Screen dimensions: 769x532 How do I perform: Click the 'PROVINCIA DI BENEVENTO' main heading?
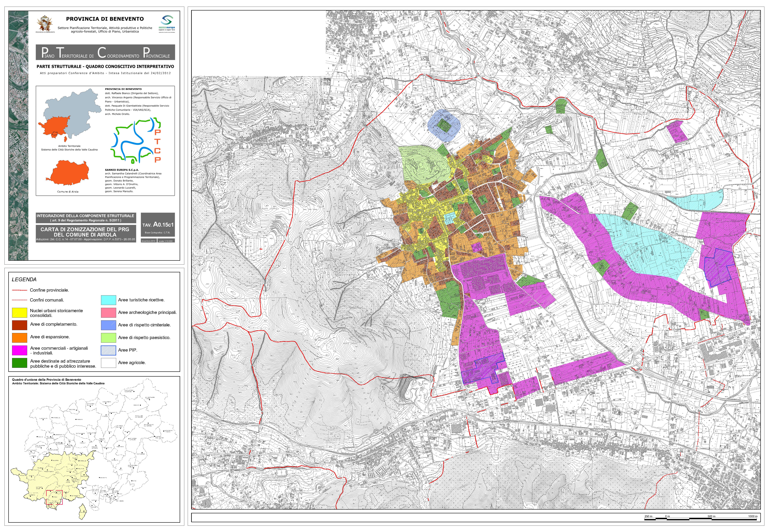tap(105, 19)
